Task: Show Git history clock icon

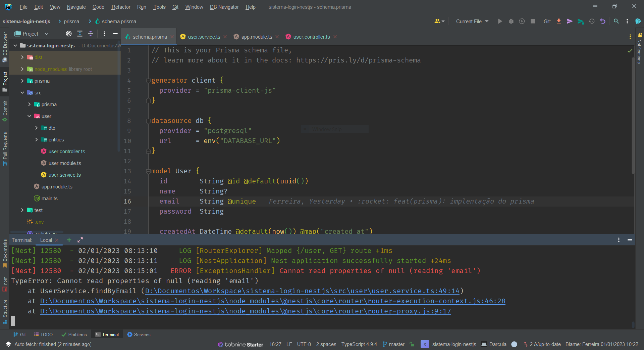Action: tap(592, 21)
